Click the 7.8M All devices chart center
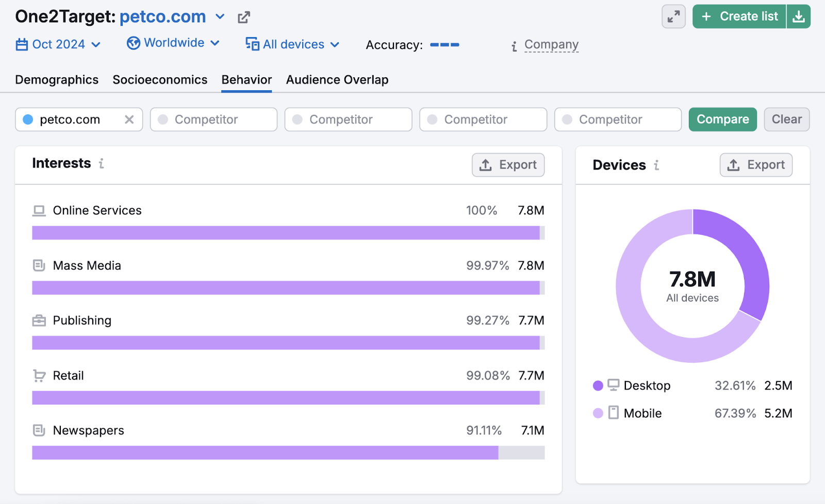The image size is (825, 504). (x=692, y=286)
